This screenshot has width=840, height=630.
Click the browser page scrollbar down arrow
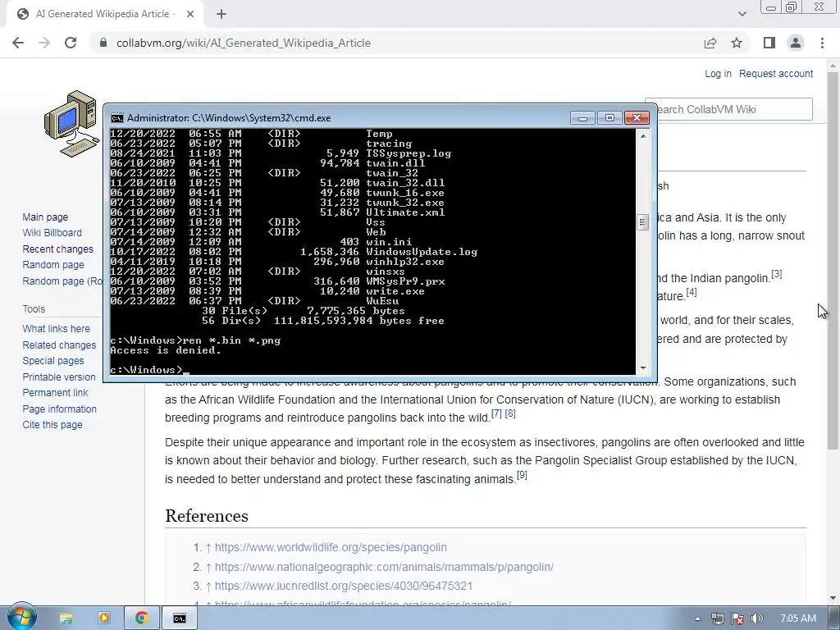point(833,598)
